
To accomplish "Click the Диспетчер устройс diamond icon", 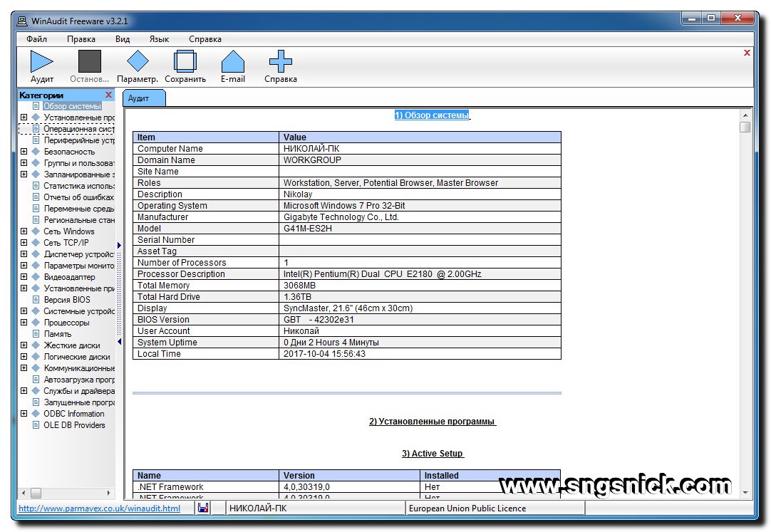I will [36, 254].
